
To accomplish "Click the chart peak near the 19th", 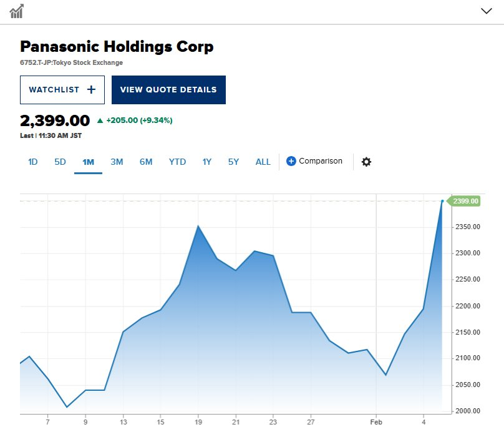I will click(x=198, y=226).
